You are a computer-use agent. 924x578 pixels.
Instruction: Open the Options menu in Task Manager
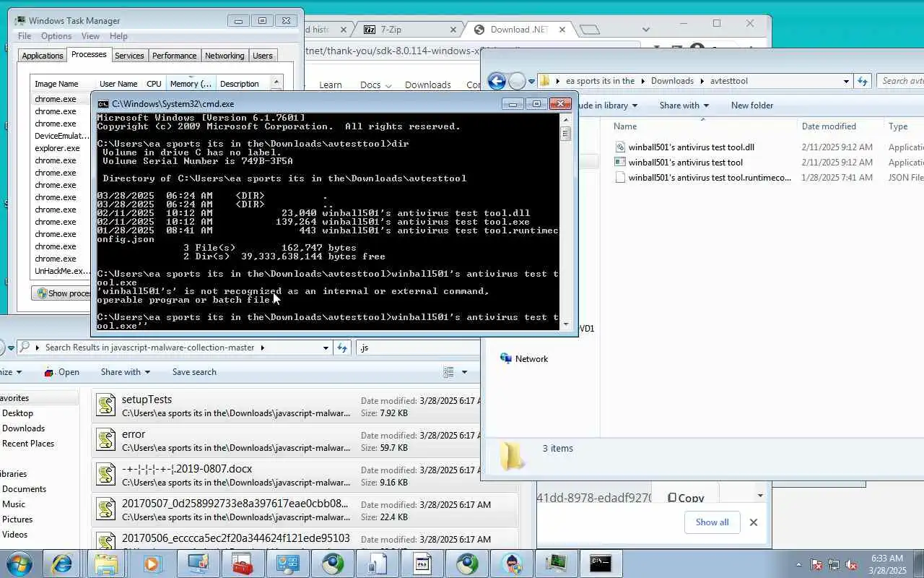click(56, 36)
